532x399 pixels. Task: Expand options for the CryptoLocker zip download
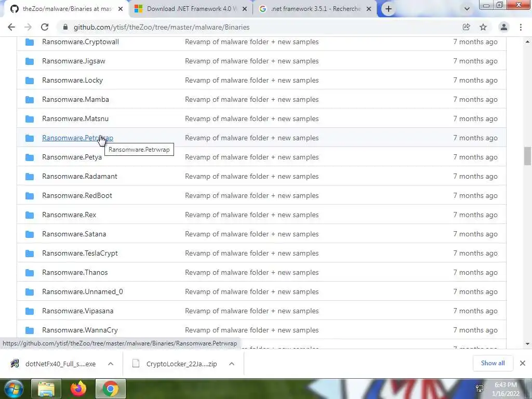point(232,364)
